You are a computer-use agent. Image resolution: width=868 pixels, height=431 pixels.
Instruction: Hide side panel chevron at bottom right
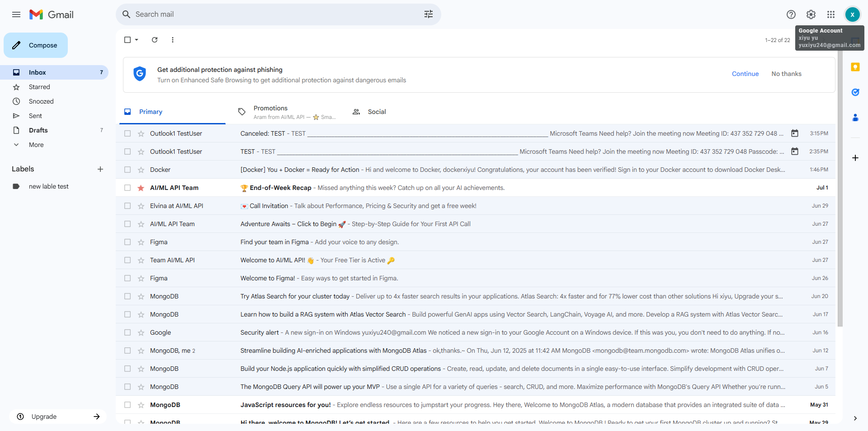[x=855, y=418]
